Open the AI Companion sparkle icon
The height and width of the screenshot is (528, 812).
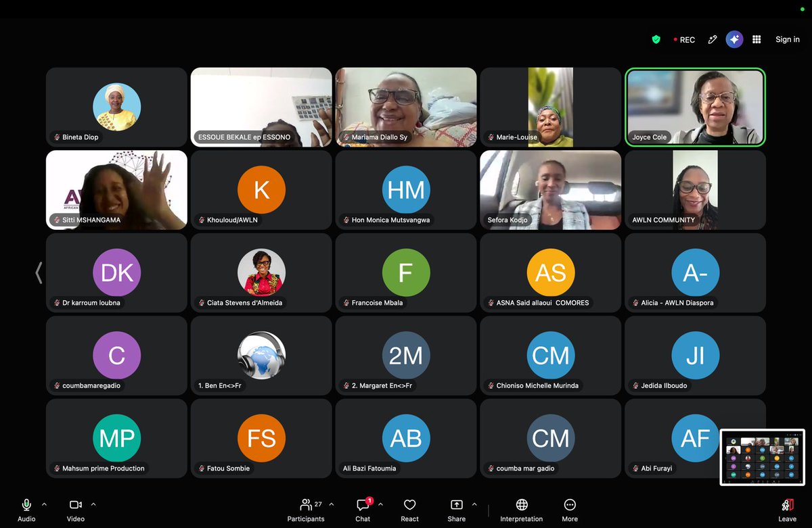coord(735,40)
